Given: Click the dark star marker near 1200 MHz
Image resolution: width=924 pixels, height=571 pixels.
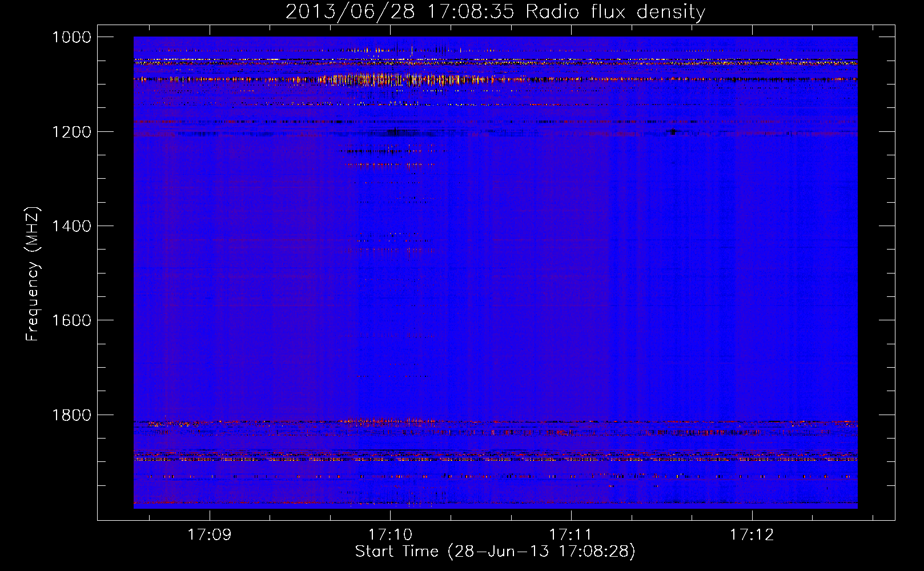Looking at the screenshot, I should coord(673,131).
